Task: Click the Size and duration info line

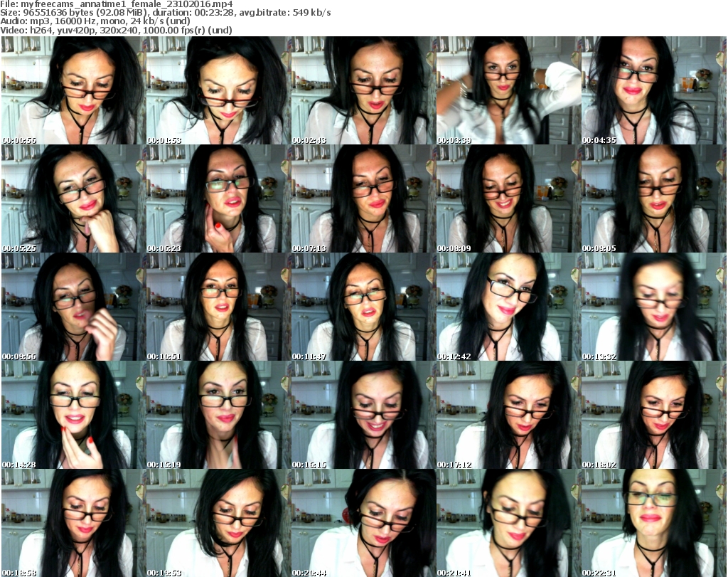Action: 166,13
